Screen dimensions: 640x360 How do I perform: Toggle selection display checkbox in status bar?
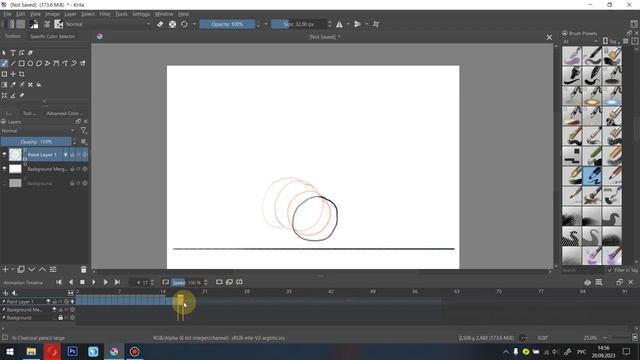[x=4, y=338]
